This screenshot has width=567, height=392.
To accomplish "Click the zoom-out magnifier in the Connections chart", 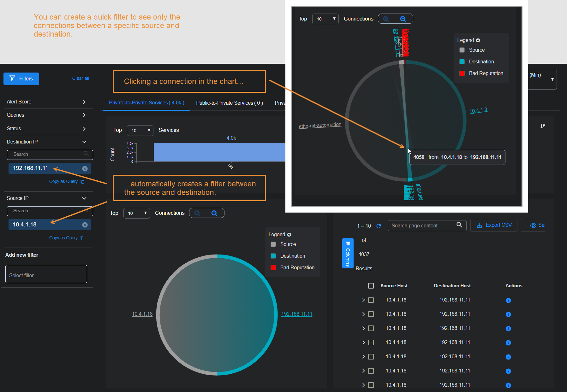I will click(x=215, y=213).
